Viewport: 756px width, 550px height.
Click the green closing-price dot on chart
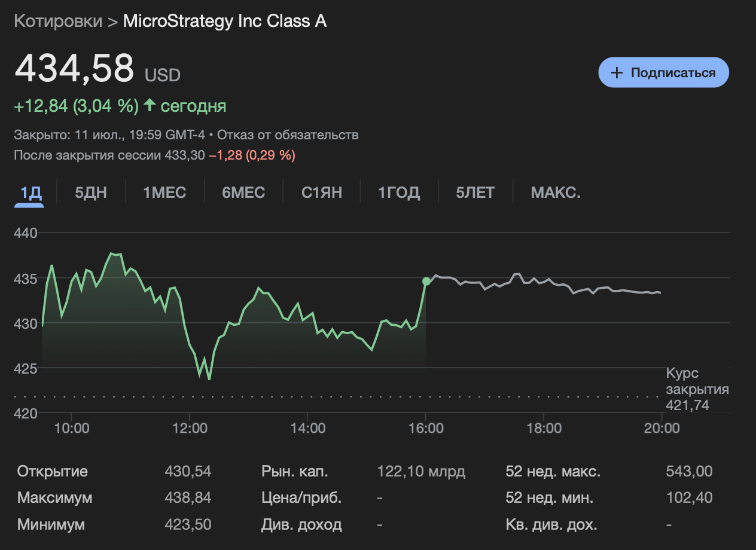pos(426,281)
